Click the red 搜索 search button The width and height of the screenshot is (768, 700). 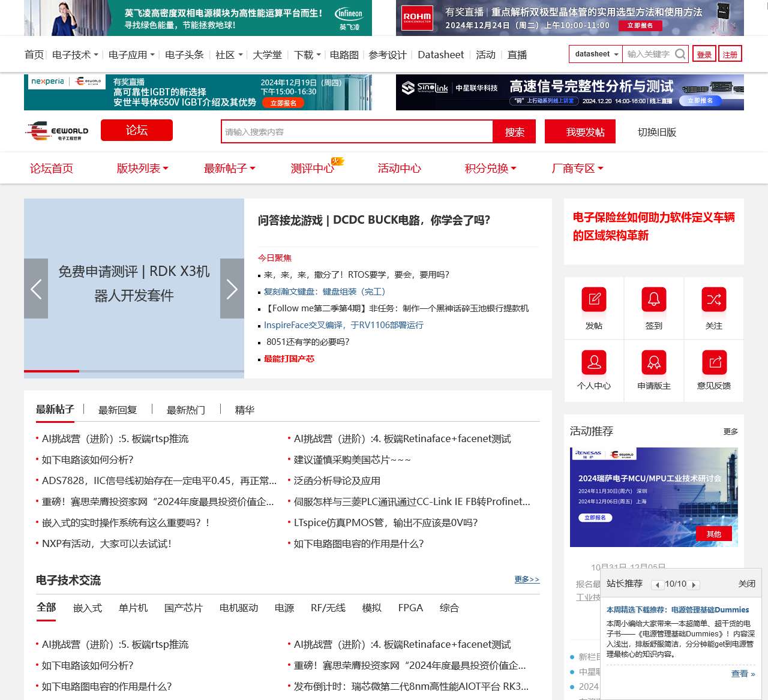coord(514,131)
